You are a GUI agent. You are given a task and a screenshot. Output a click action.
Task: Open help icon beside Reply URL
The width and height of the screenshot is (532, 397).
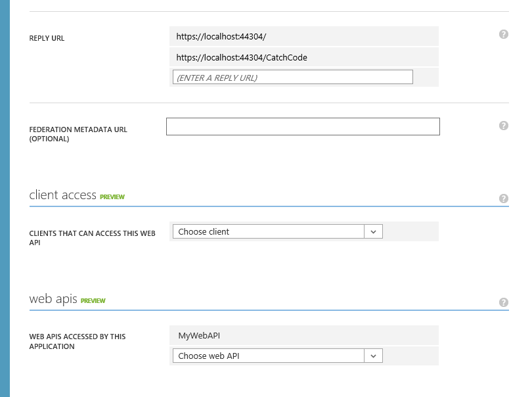click(504, 34)
